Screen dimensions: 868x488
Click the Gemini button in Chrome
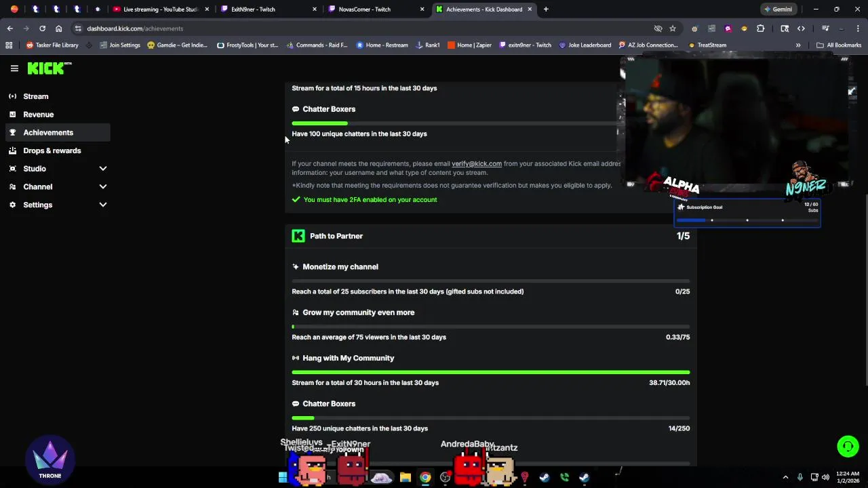pyautogui.click(x=778, y=9)
